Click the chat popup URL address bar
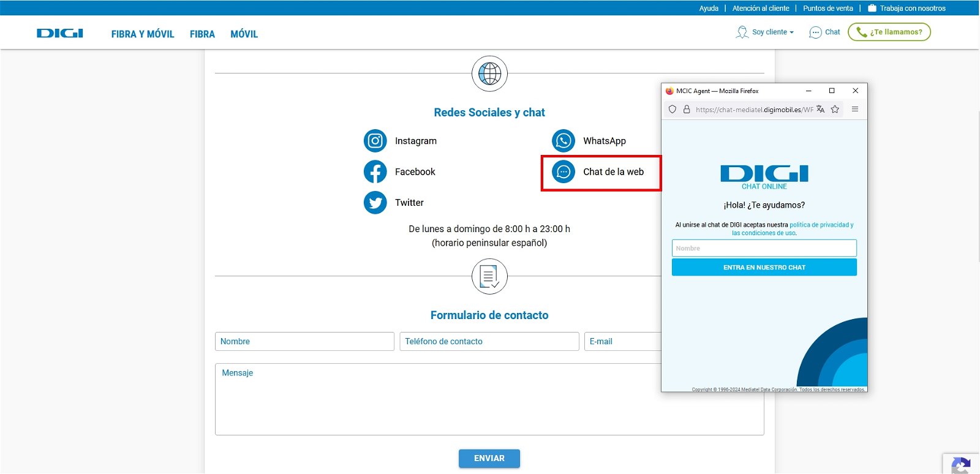This screenshot has width=980, height=474. [754, 110]
